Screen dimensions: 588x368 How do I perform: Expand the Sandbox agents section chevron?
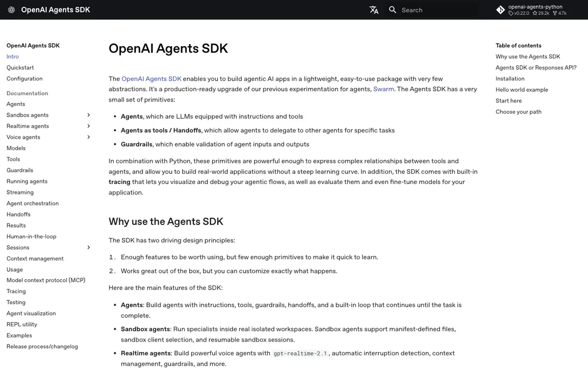pyautogui.click(x=89, y=115)
